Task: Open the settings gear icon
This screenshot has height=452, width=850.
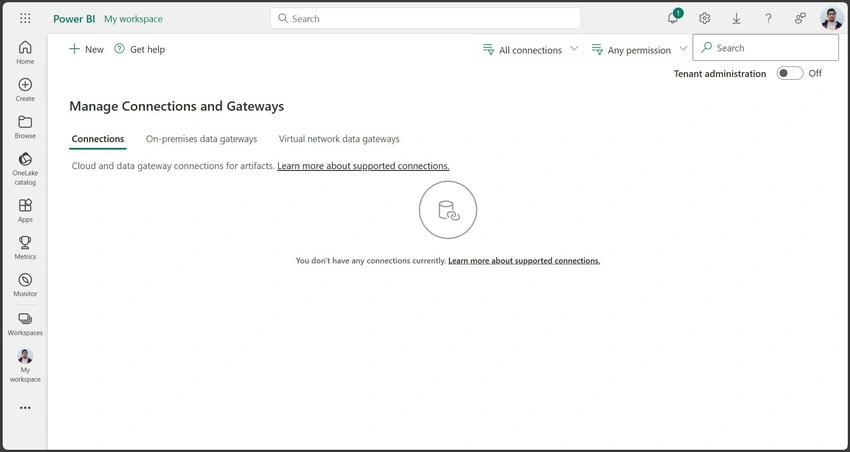Action: click(704, 18)
